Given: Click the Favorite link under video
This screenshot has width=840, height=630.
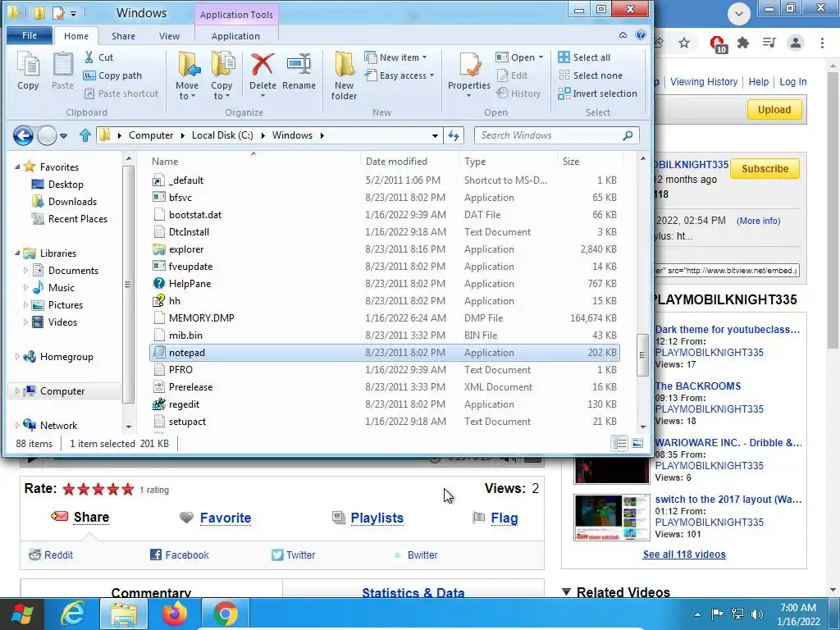Looking at the screenshot, I should pyautogui.click(x=226, y=518).
